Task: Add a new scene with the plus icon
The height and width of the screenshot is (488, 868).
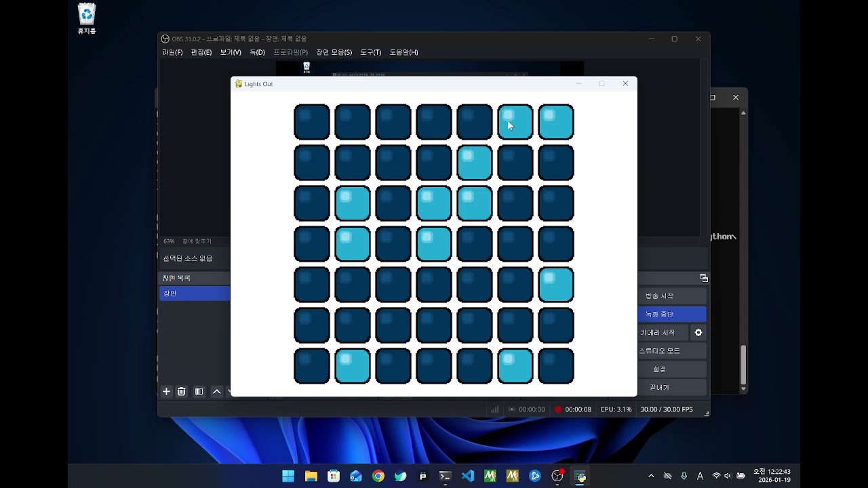Action: tap(166, 392)
